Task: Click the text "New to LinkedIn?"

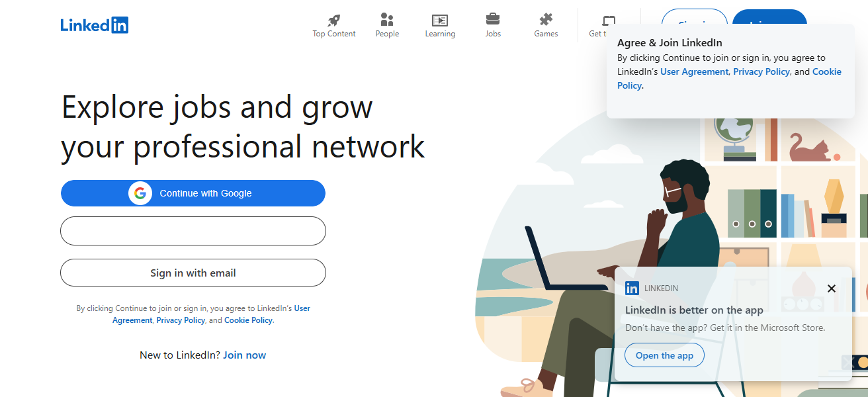Action: [180, 355]
